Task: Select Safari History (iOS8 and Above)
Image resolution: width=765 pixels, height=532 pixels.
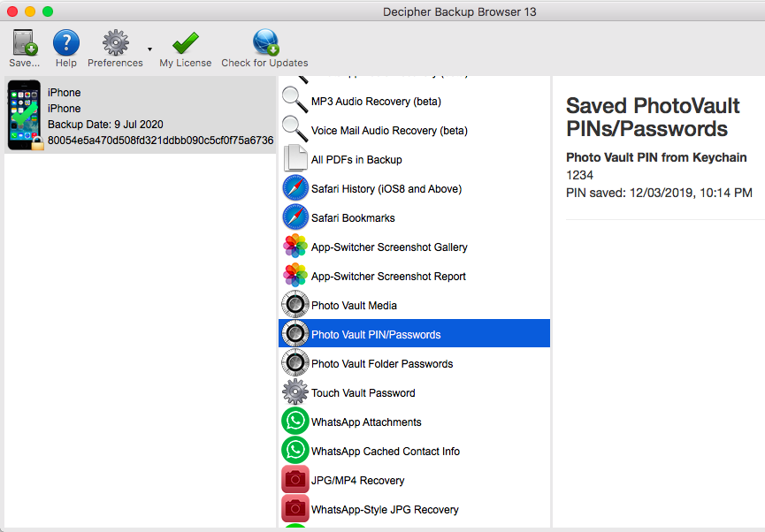Action: 414,189
